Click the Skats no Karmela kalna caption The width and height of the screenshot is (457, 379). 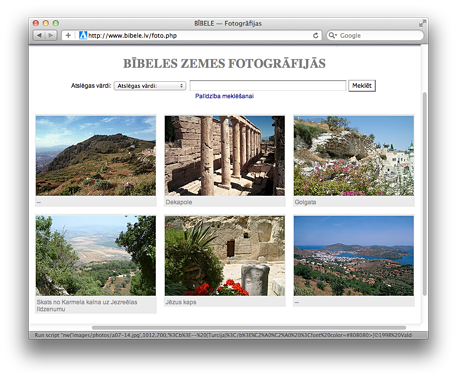(87, 306)
